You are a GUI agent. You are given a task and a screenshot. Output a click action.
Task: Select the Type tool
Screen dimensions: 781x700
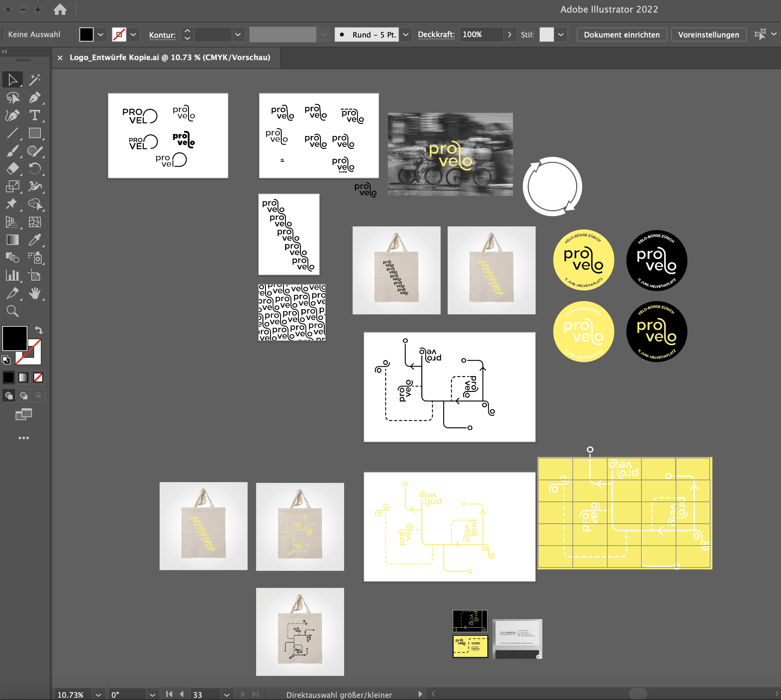click(x=35, y=115)
